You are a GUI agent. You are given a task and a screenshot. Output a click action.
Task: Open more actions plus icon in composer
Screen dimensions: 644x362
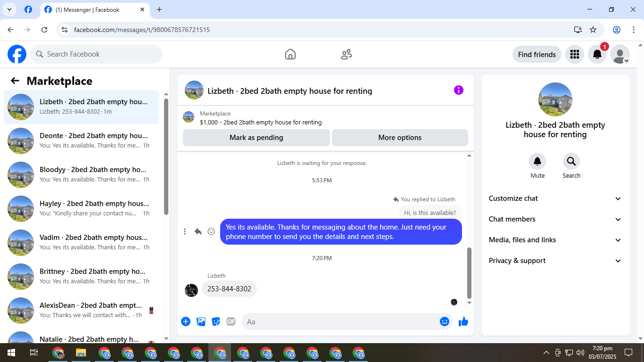click(186, 321)
